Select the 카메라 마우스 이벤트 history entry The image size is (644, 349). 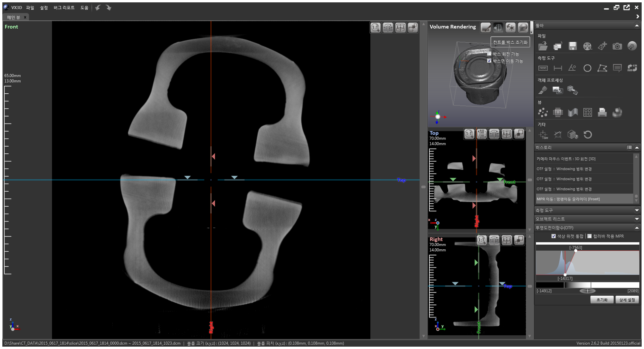[584, 159]
